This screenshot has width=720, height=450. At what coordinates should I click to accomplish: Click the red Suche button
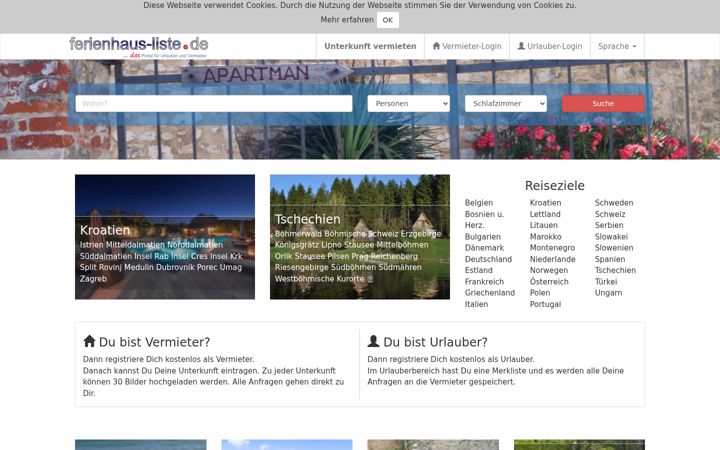tap(603, 103)
